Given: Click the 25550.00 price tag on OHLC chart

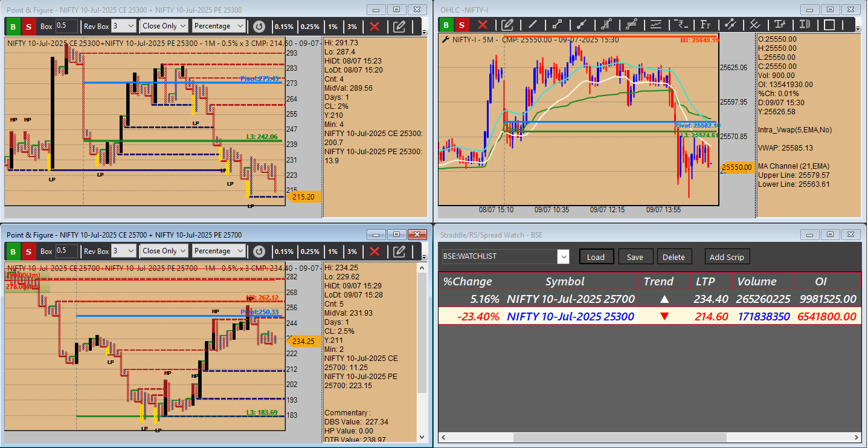Looking at the screenshot, I should (737, 167).
